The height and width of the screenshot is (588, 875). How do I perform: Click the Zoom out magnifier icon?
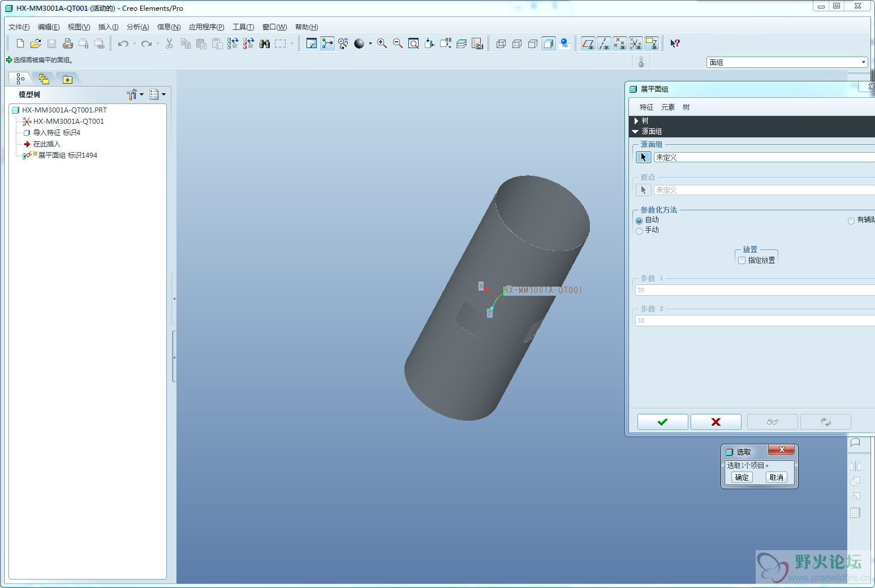pos(398,44)
